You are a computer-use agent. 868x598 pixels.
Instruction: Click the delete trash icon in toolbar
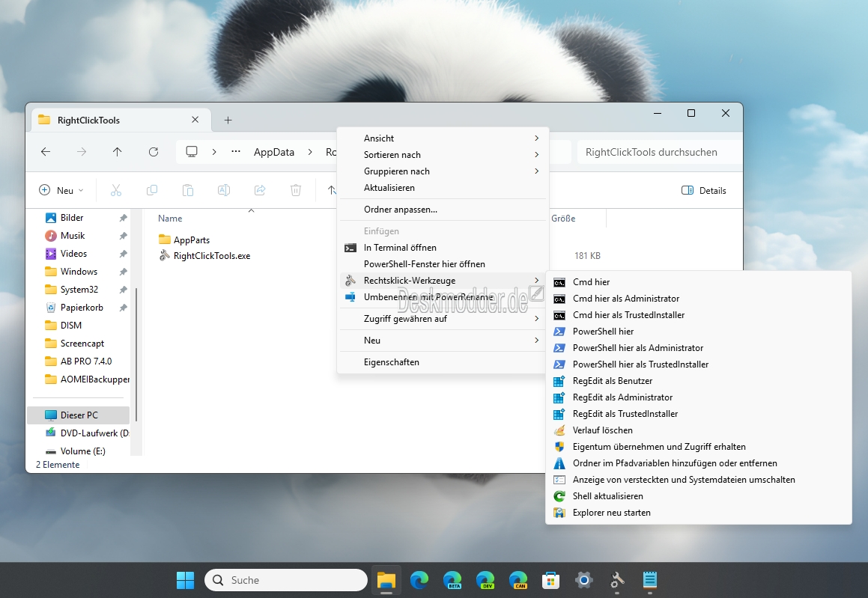tap(296, 190)
